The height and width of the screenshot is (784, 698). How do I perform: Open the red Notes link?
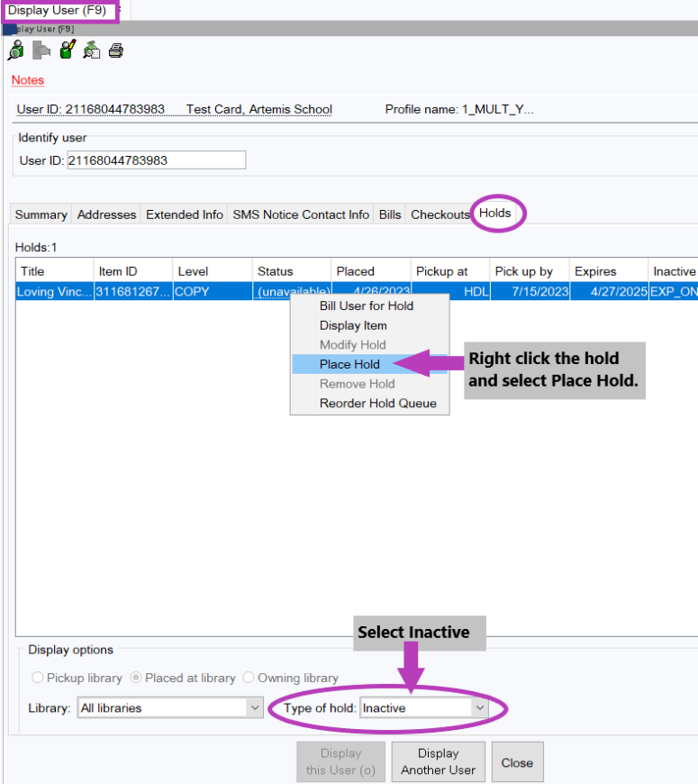[28, 80]
